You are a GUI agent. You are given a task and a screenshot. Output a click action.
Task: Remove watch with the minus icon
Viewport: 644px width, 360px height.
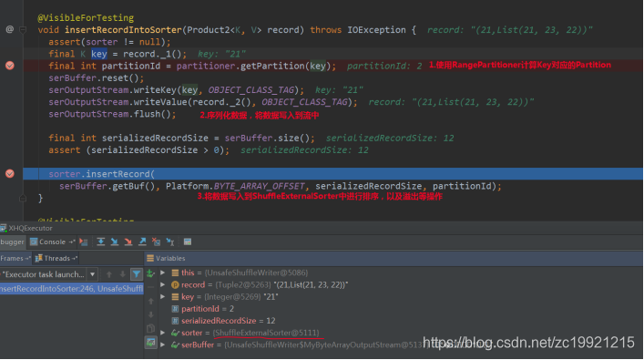click(x=150, y=287)
